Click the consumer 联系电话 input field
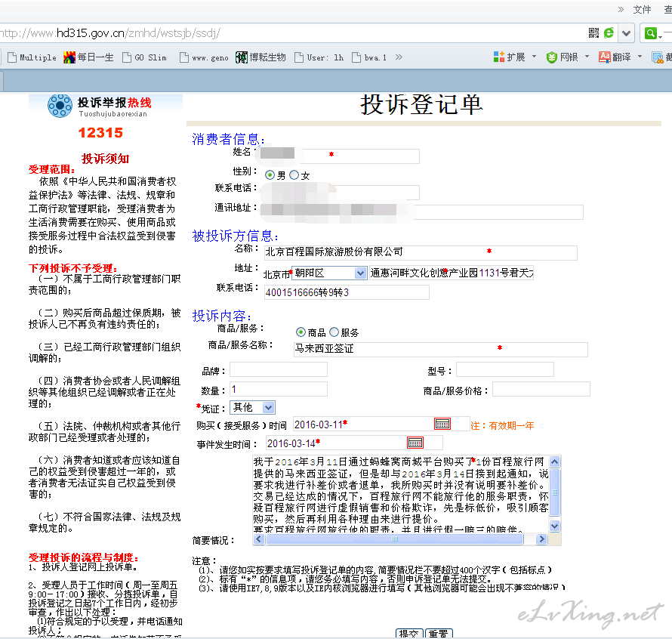672x639 pixels. [340, 193]
